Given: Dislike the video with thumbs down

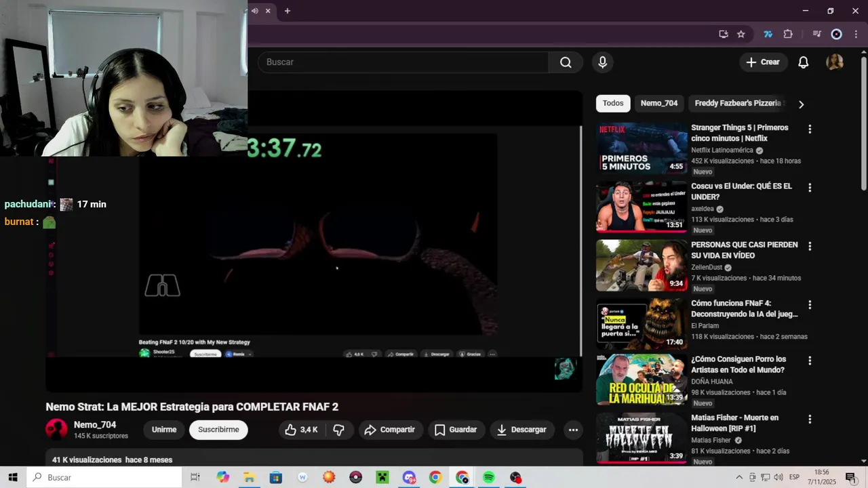Looking at the screenshot, I should (339, 430).
